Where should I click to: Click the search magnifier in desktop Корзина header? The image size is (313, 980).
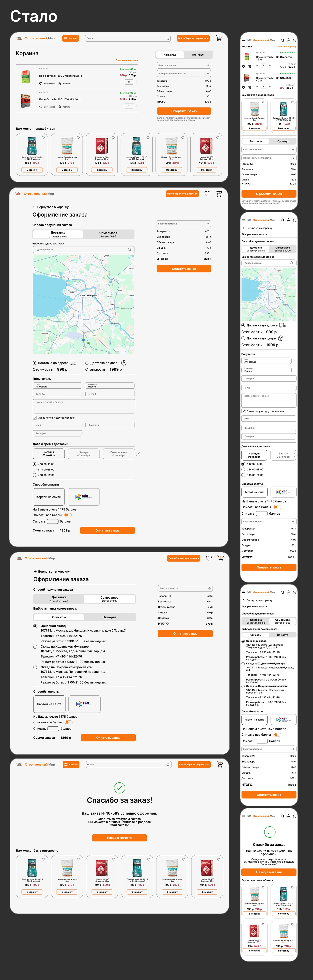pyautogui.click(x=167, y=38)
